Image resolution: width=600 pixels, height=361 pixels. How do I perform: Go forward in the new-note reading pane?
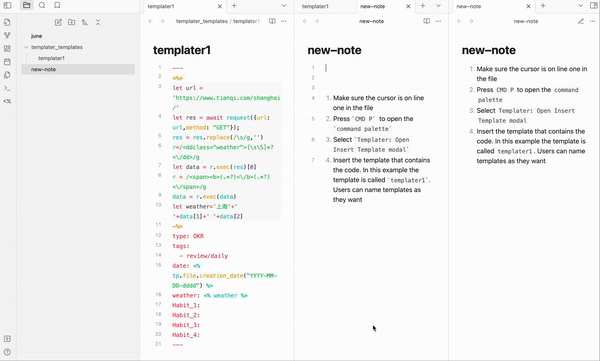pyautogui.click(x=471, y=21)
